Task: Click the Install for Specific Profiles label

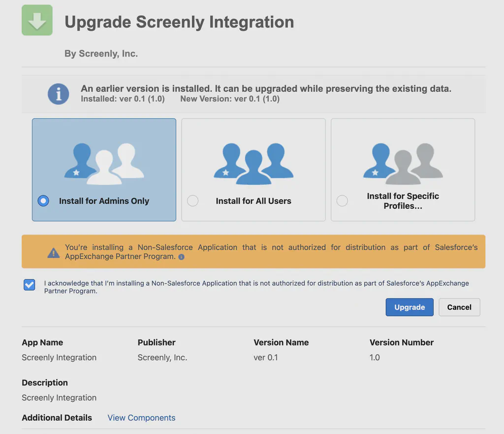Action: point(403,201)
